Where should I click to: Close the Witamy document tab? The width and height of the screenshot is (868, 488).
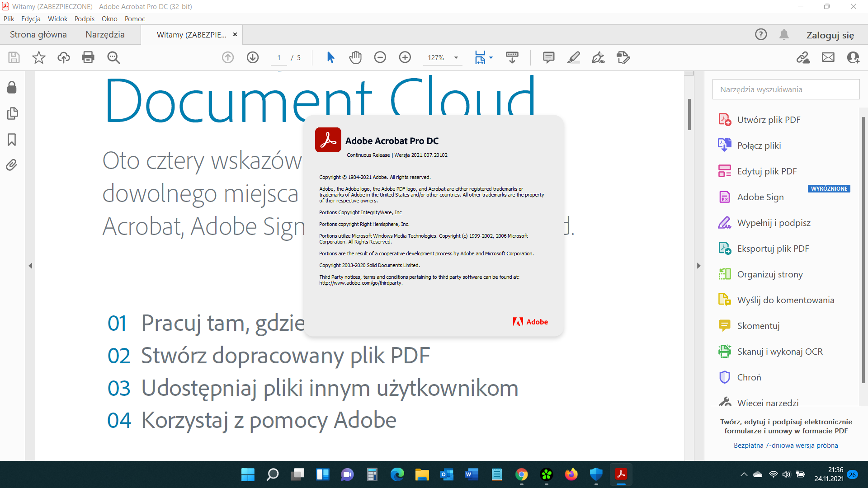tap(235, 34)
